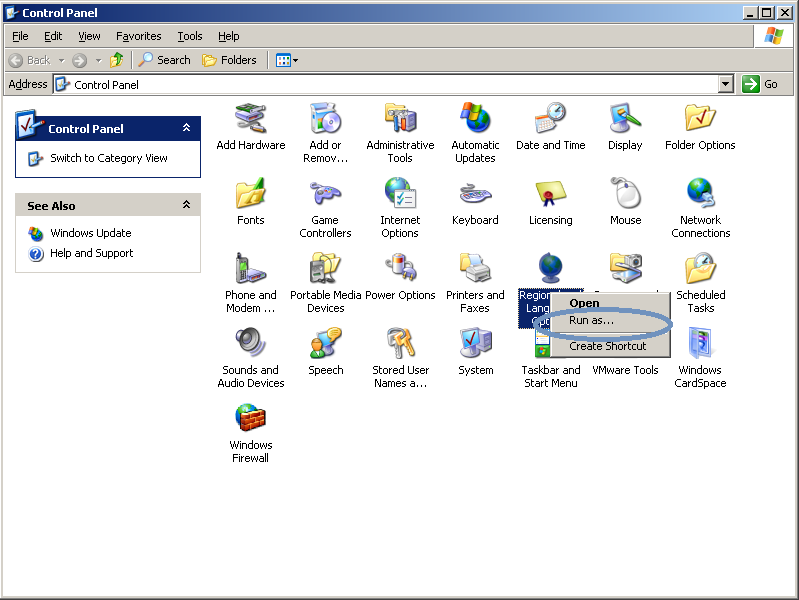Viewport: 799px width, 600px height.
Task: Click the Search toolbar button
Action: pos(165,60)
